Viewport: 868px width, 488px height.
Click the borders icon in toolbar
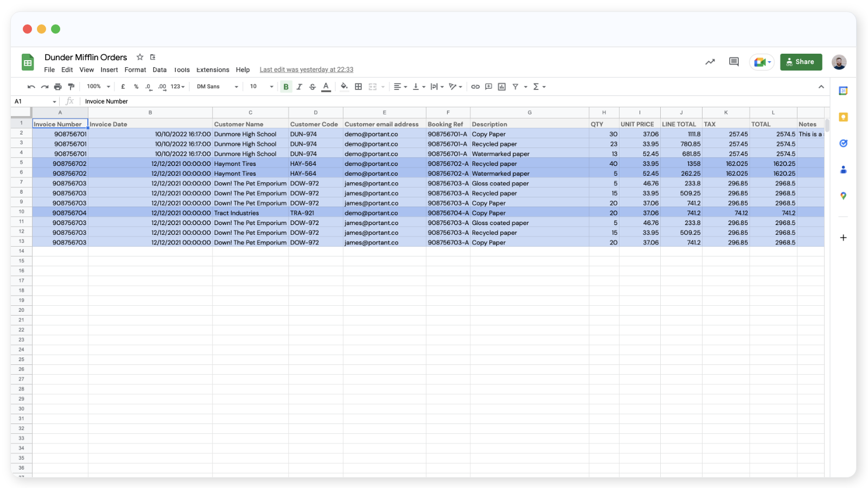pos(358,87)
